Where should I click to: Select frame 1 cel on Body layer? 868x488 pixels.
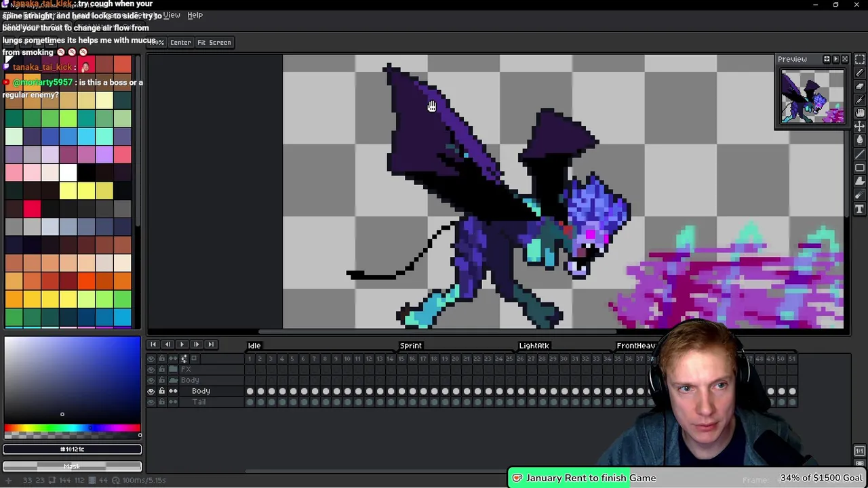(x=250, y=391)
